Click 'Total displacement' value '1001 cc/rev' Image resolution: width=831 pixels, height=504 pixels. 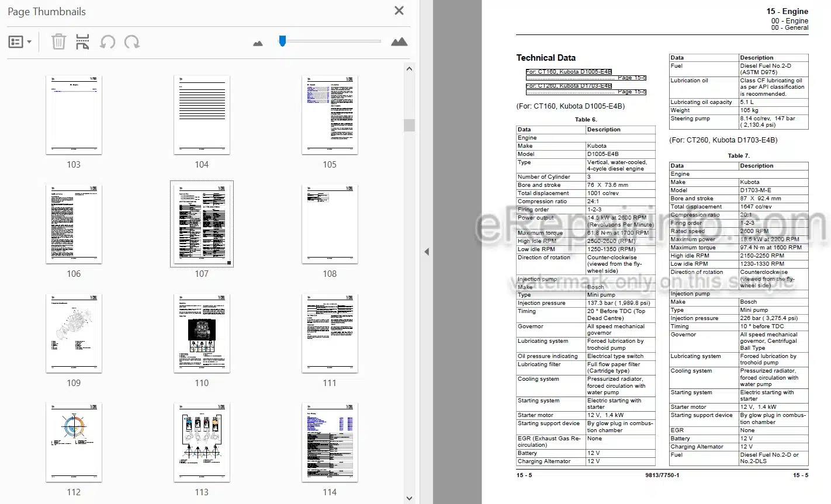click(603, 193)
